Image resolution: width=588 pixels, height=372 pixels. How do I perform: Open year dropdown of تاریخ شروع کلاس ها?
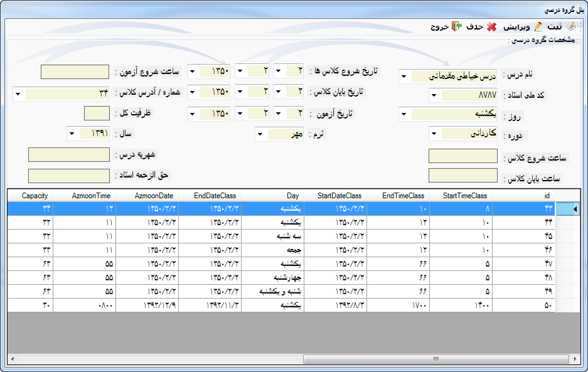click(193, 71)
